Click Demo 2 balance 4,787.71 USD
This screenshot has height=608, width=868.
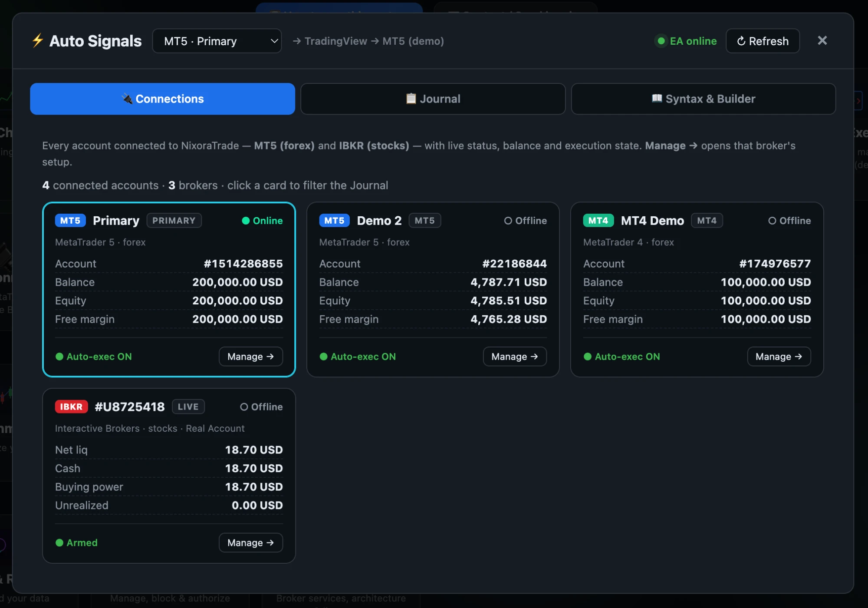(x=509, y=282)
